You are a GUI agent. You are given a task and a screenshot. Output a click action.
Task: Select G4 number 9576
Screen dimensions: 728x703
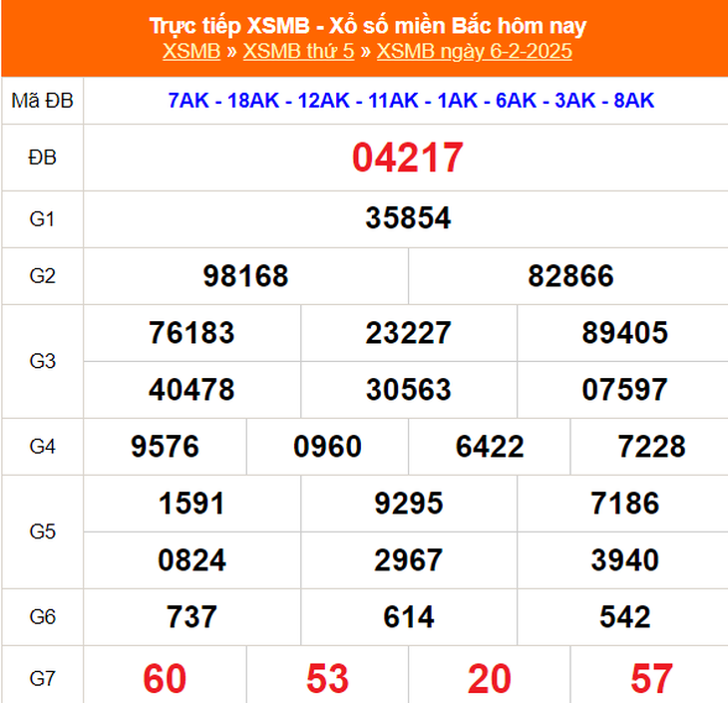[x=165, y=446]
